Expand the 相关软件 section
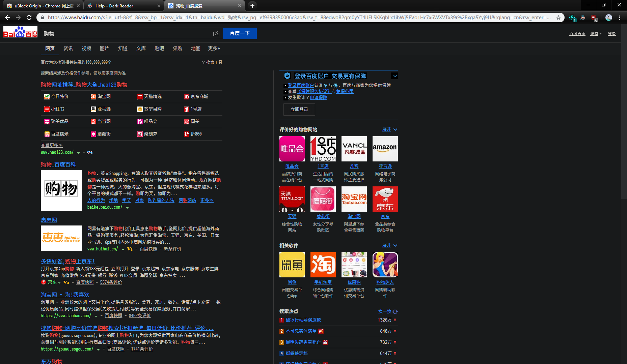This screenshot has width=627, height=364. (390, 245)
